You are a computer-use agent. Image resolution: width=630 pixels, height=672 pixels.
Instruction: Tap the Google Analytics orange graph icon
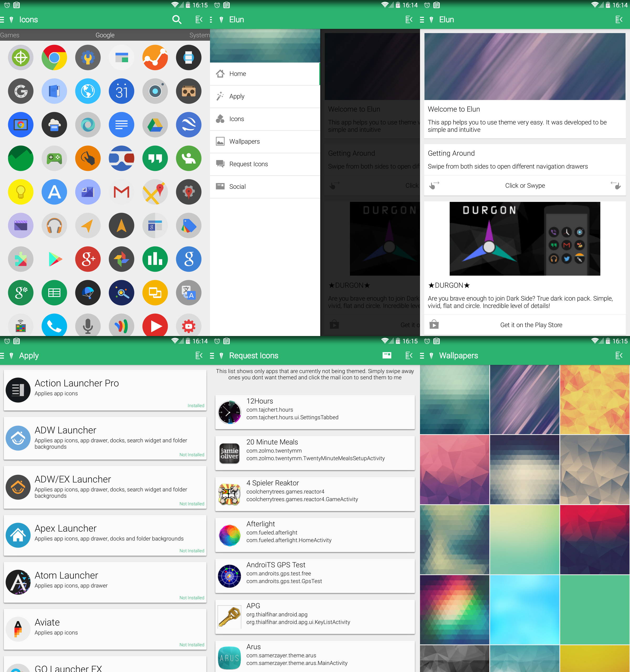(155, 57)
